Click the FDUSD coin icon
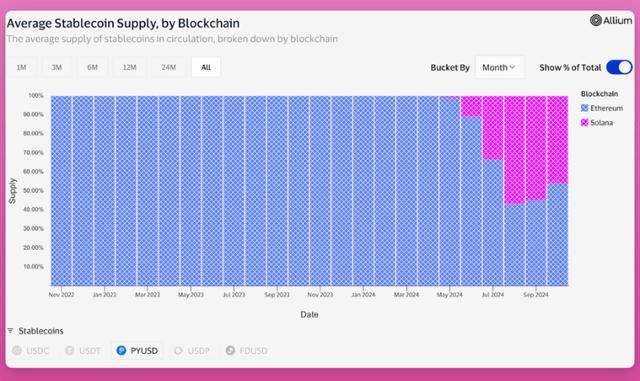This screenshot has height=381, width=640. click(230, 350)
